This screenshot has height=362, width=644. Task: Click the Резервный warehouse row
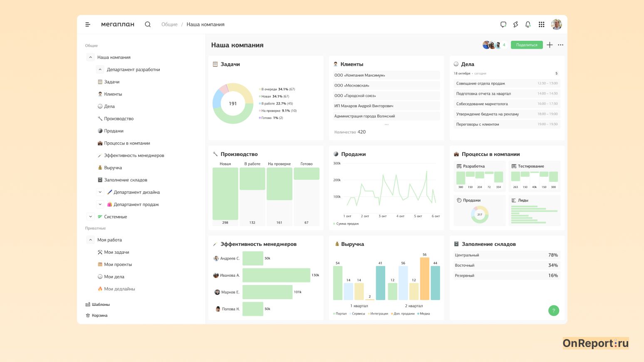coord(507,275)
